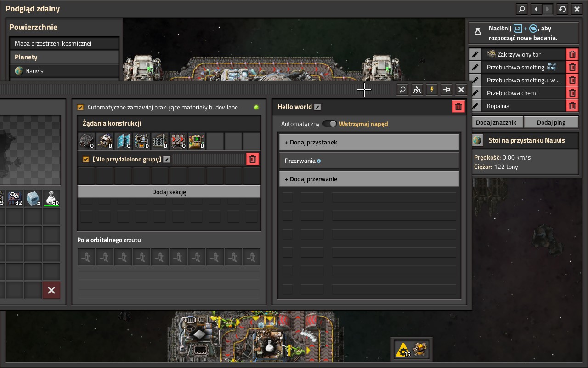Select the solar panel construction request
The width and height of the screenshot is (588, 368).
click(x=124, y=141)
